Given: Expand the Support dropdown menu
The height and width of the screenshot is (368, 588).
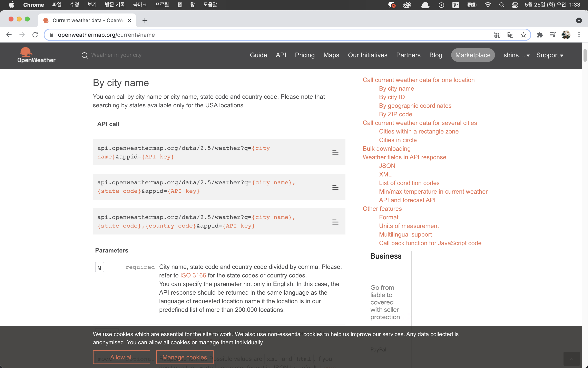Looking at the screenshot, I should [550, 55].
